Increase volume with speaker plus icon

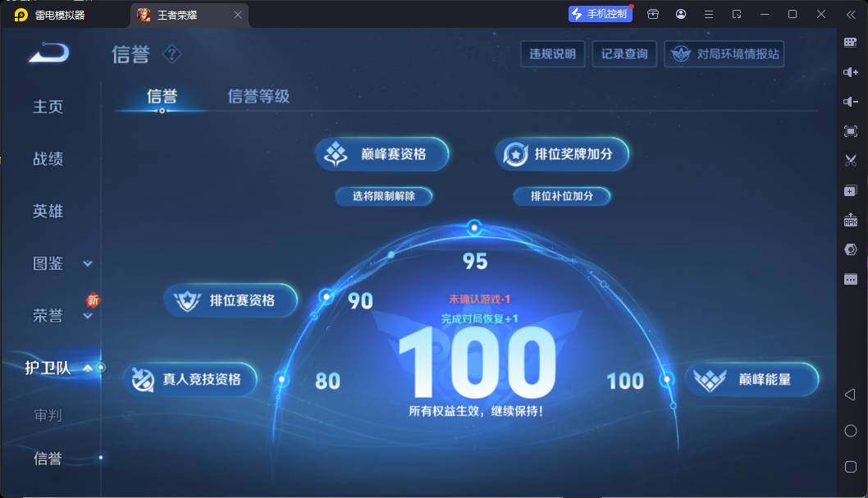(851, 72)
